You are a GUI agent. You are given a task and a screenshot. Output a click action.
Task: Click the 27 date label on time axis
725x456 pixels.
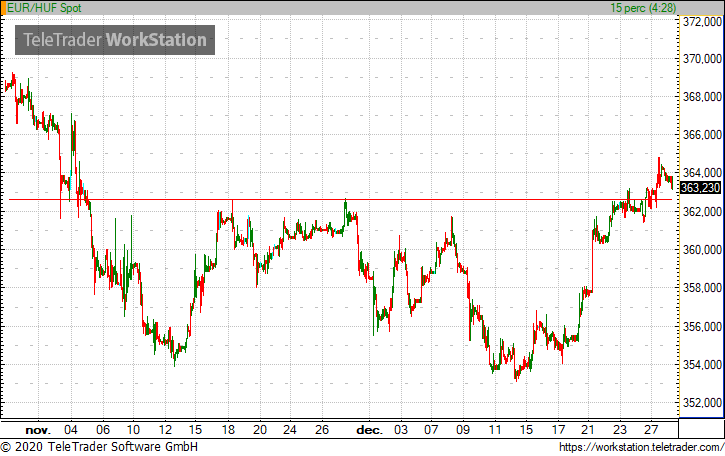(651, 430)
